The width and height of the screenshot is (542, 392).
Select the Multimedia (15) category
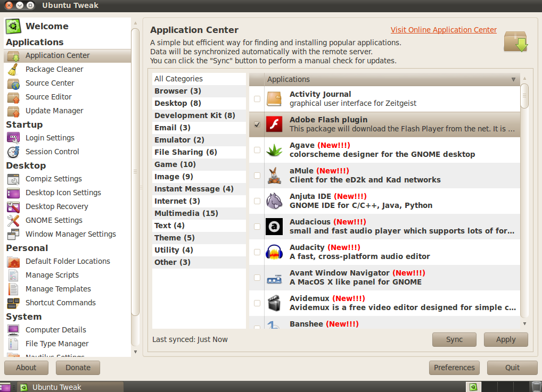199,213
